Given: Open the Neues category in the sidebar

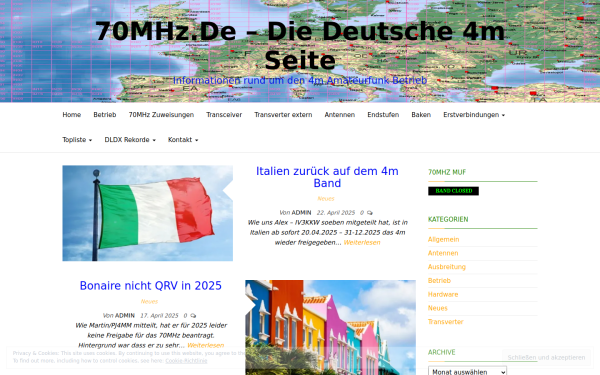Looking at the screenshot, I should click(x=438, y=308).
